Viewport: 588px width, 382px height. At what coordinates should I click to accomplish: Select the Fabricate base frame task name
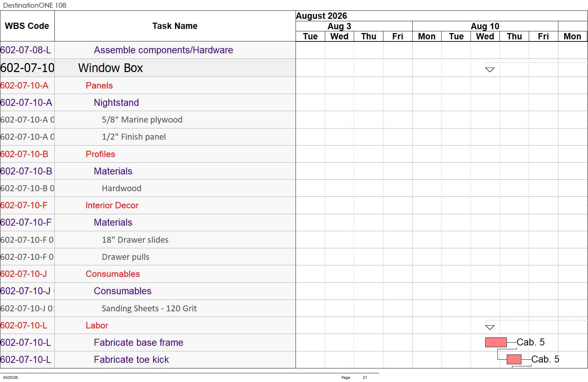[138, 343]
